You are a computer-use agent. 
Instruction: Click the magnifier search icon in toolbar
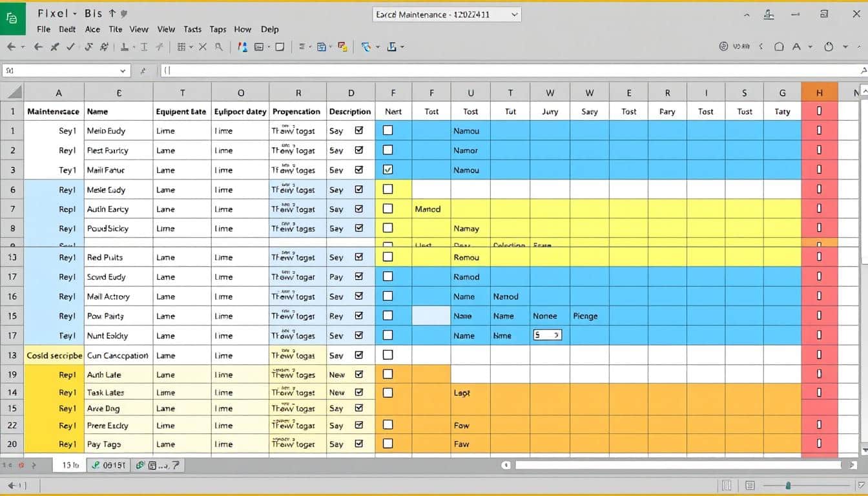click(219, 47)
